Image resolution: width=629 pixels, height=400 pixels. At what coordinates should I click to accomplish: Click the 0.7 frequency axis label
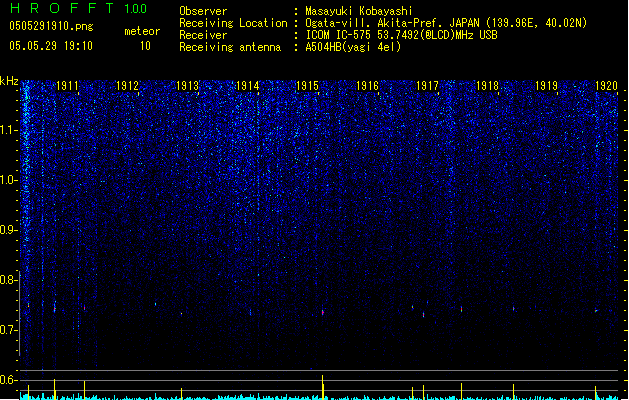click(8, 330)
